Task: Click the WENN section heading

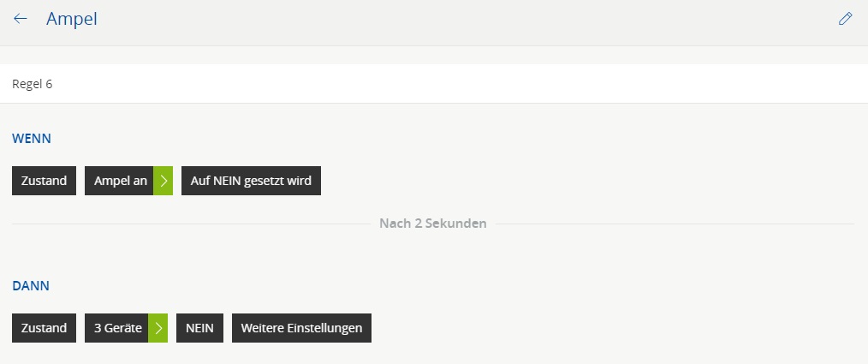Action: pos(33,138)
